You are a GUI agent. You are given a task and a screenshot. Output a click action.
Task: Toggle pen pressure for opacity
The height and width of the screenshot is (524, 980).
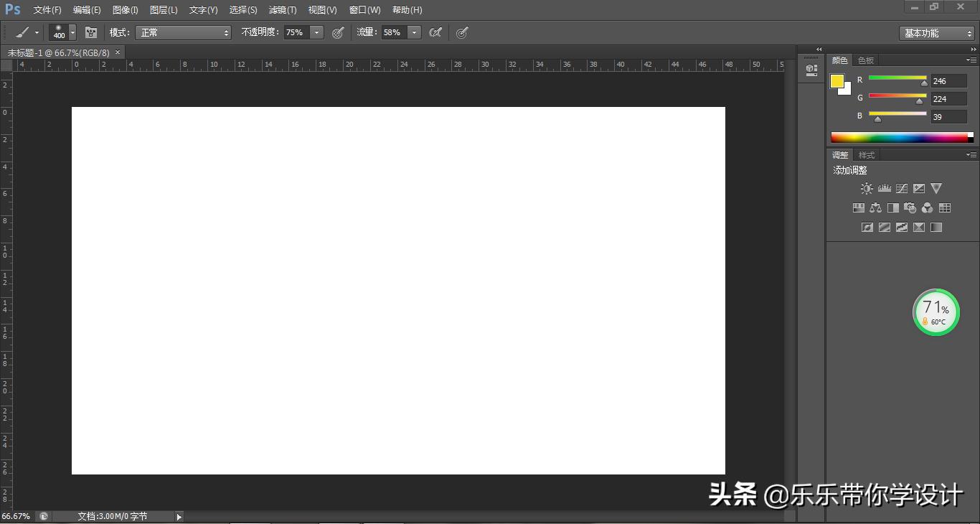pos(338,32)
